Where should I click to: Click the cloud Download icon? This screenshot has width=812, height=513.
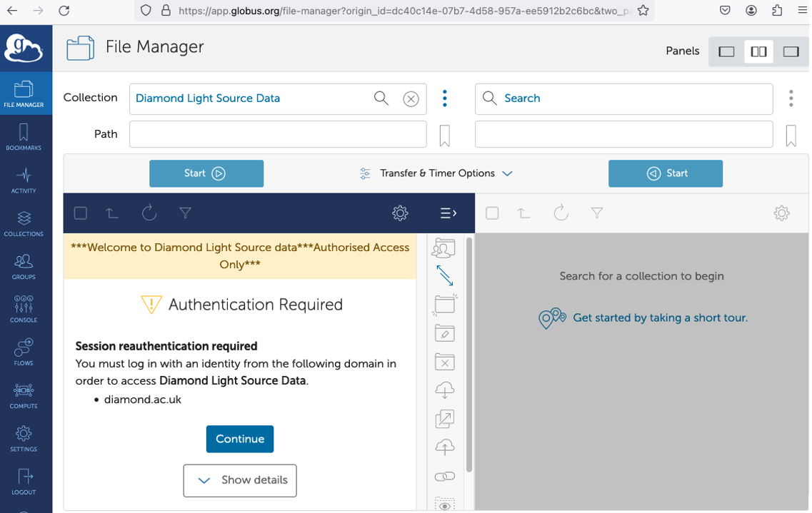pyautogui.click(x=445, y=390)
